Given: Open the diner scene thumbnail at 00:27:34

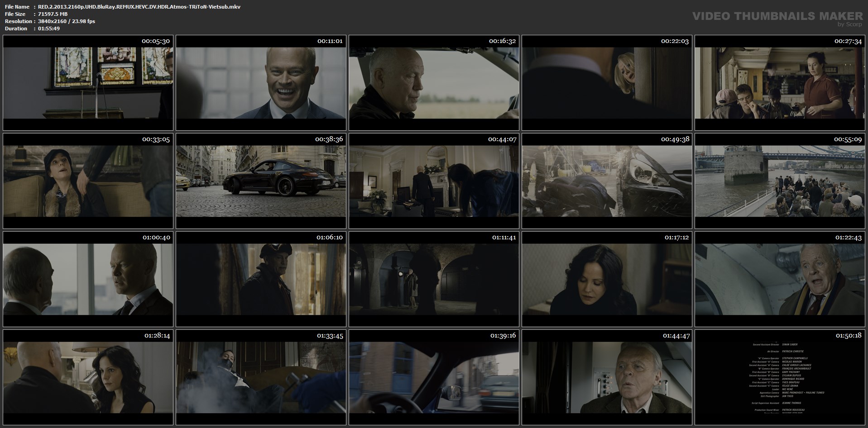Looking at the screenshot, I should [x=780, y=83].
